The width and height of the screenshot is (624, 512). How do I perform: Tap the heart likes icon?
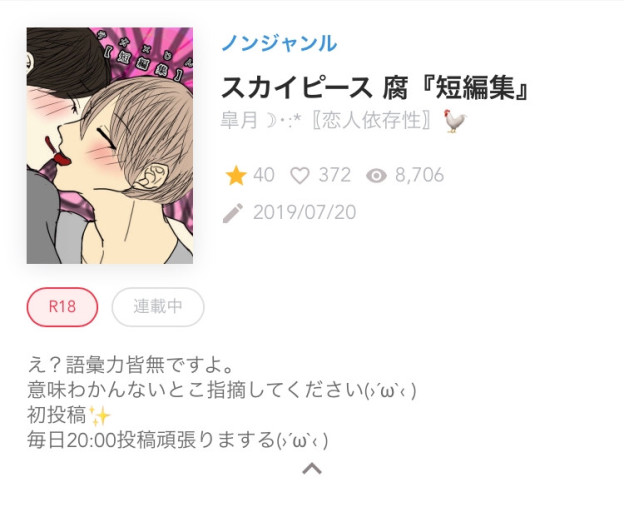[300, 175]
